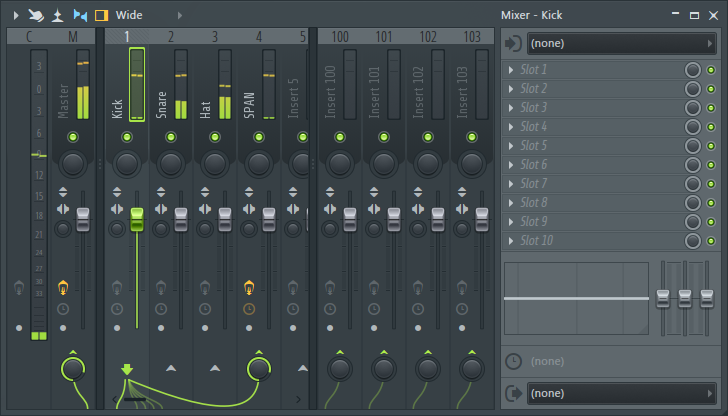Click the Insert 101 send level knob

point(384,369)
